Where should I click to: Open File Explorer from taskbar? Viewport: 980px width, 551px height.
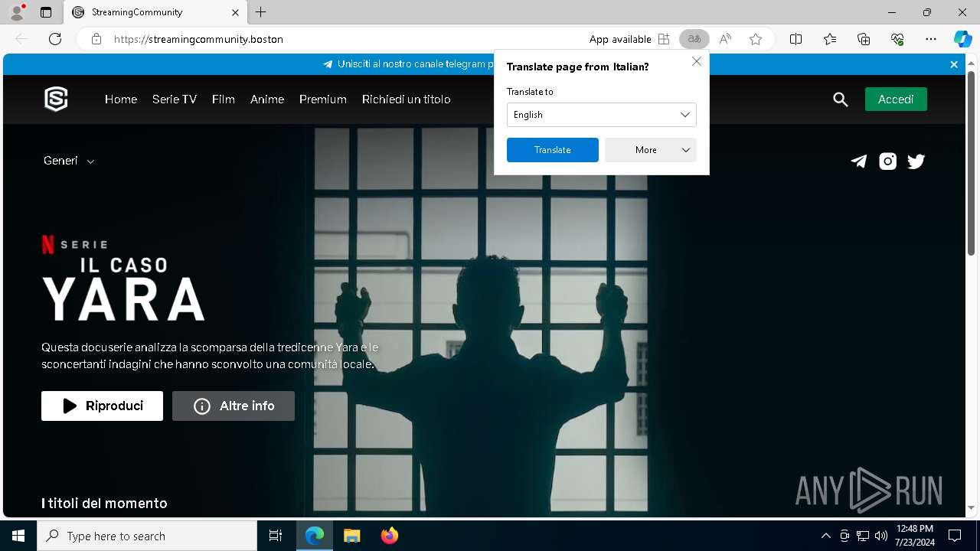(x=351, y=536)
